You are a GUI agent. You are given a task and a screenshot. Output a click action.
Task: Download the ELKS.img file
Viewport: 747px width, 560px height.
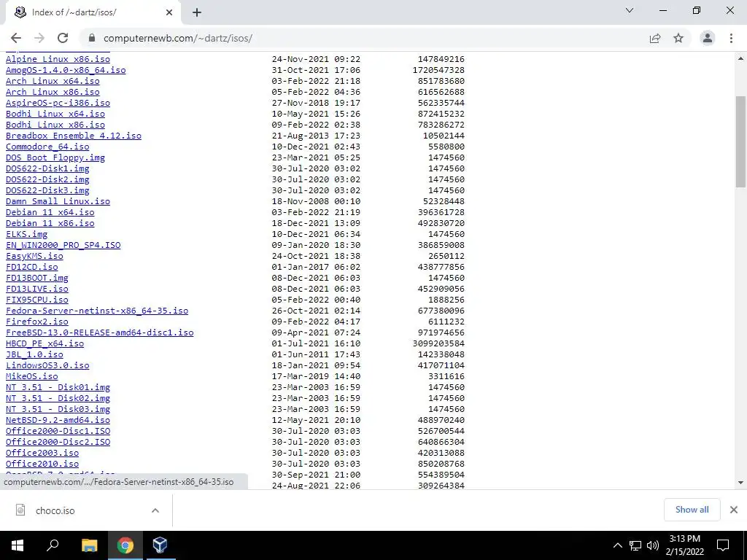click(x=27, y=234)
